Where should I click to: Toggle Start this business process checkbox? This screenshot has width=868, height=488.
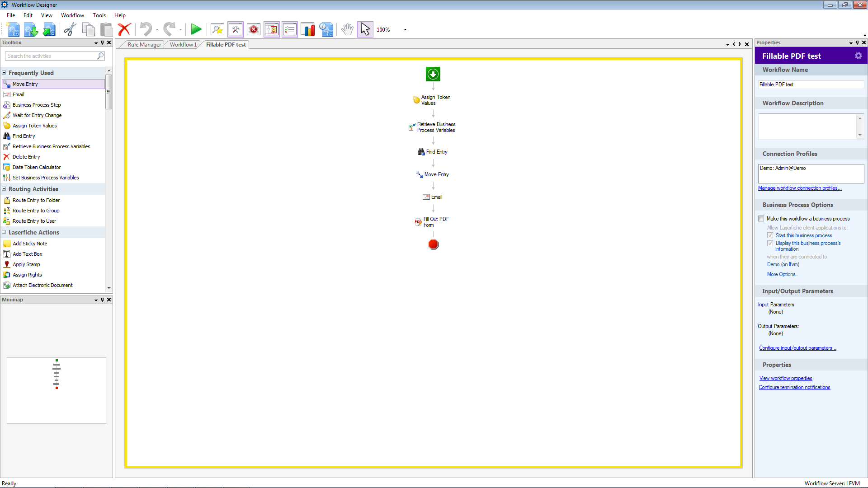click(770, 235)
